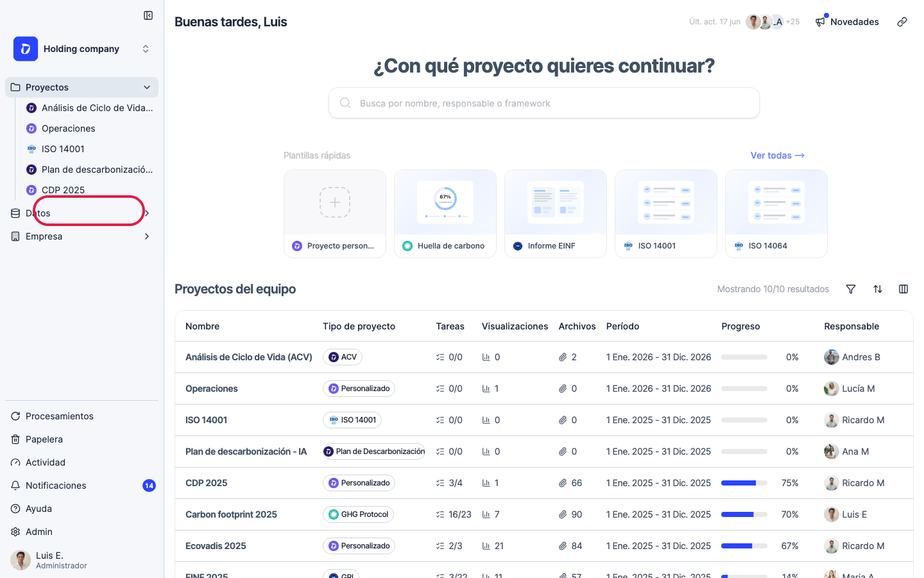The width and height of the screenshot is (924, 578).
Task: Sort by Nombre column header
Action: coord(202,326)
